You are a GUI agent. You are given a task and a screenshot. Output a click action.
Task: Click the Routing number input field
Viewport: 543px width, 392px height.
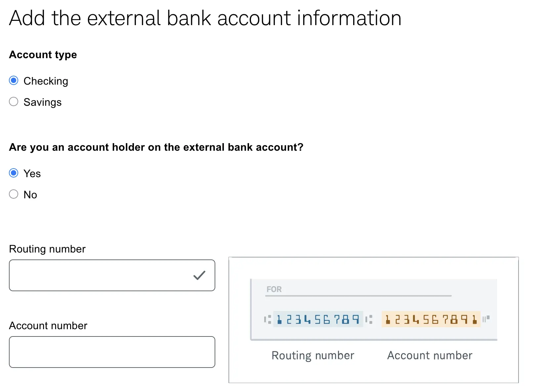[99, 275]
